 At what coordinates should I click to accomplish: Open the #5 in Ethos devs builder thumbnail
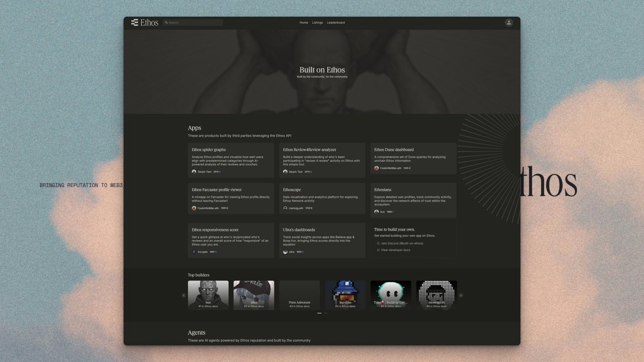tap(391, 295)
